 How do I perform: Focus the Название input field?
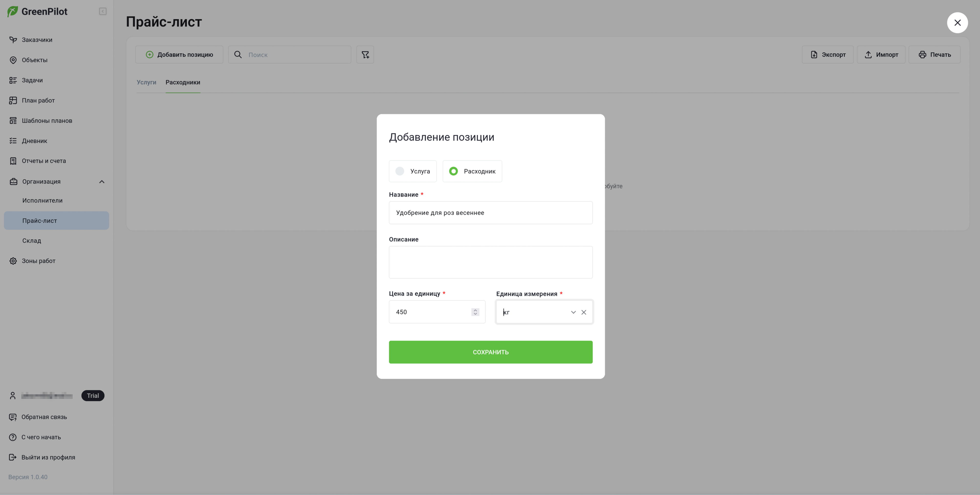click(x=490, y=213)
